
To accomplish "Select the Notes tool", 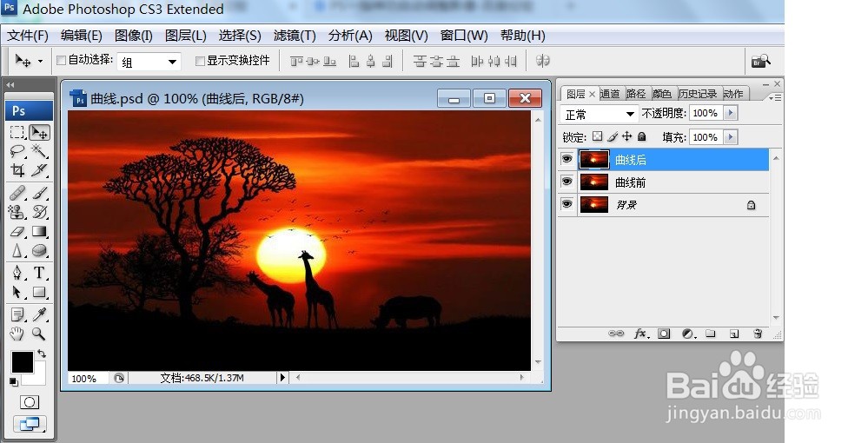I will 17,314.
